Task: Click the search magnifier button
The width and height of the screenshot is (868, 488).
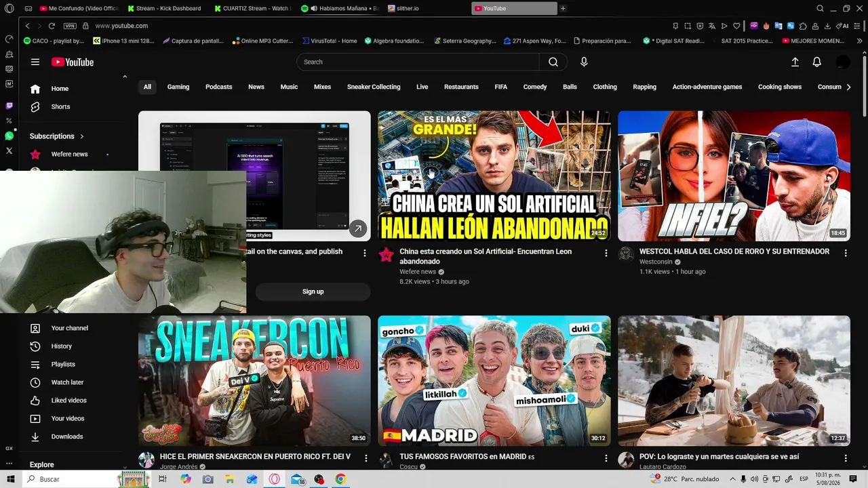Action: tap(553, 62)
